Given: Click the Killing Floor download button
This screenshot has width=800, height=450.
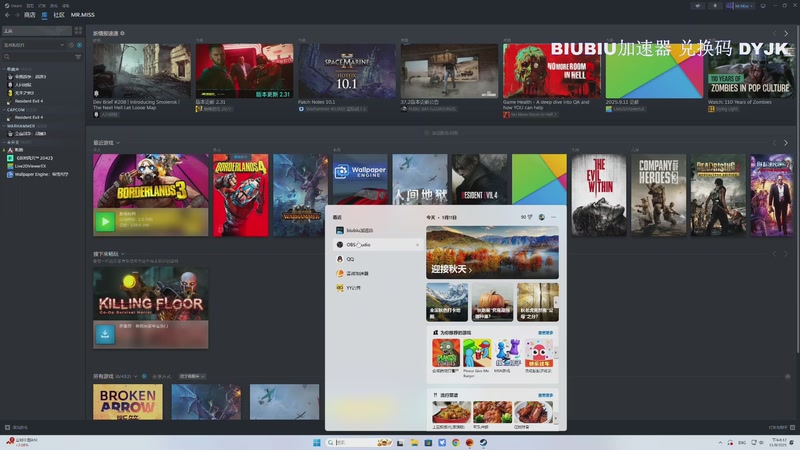Looking at the screenshot, I should (x=105, y=334).
